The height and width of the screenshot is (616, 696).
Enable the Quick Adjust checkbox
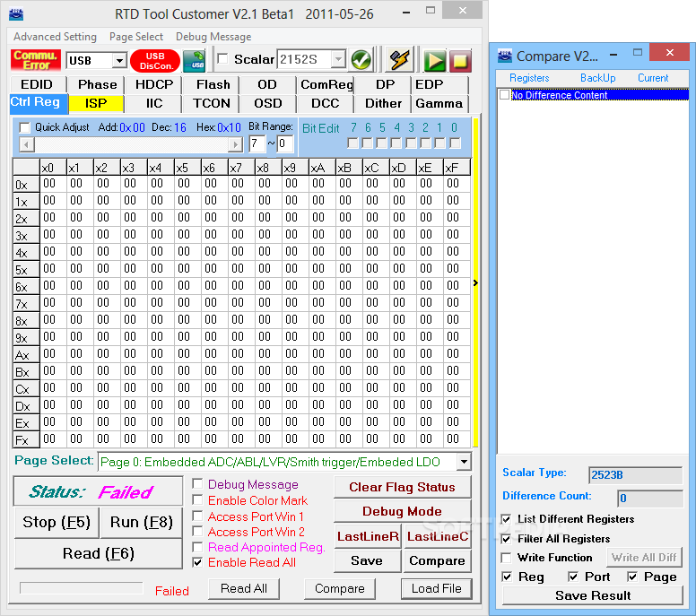click(25, 128)
